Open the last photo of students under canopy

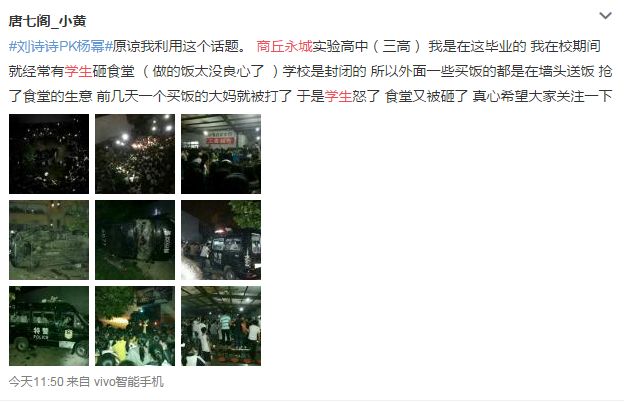click(x=221, y=326)
